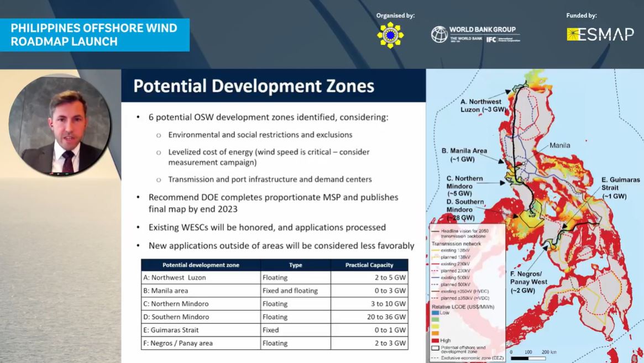Click the A: Northwest Luzon table cell
The width and height of the screenshot is (644, 363).
(x=201, y=277)
